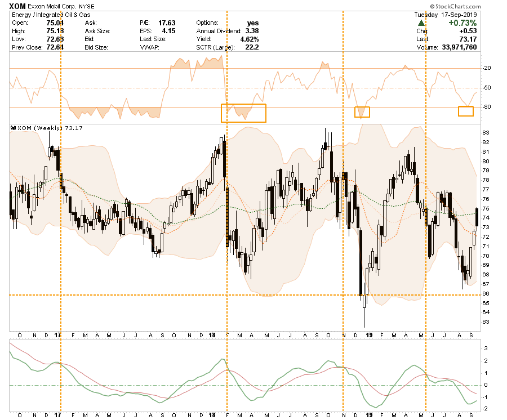Click the Bid Size: label

[96, 47]
